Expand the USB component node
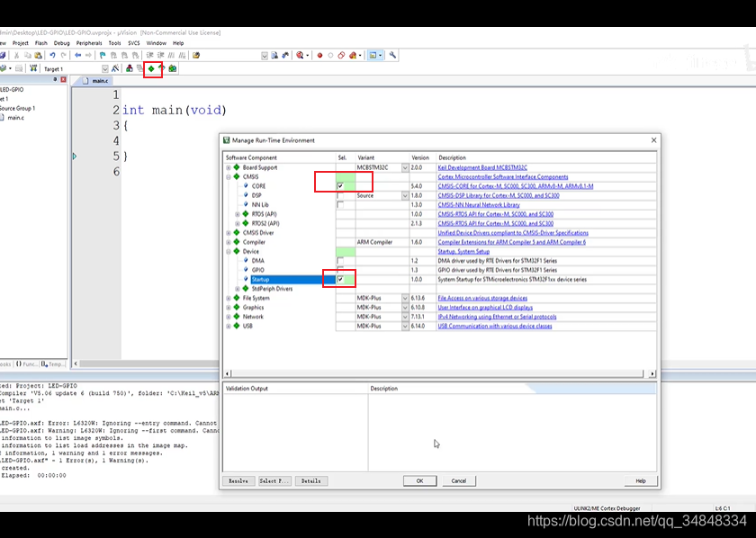 (x=229, y=327)
